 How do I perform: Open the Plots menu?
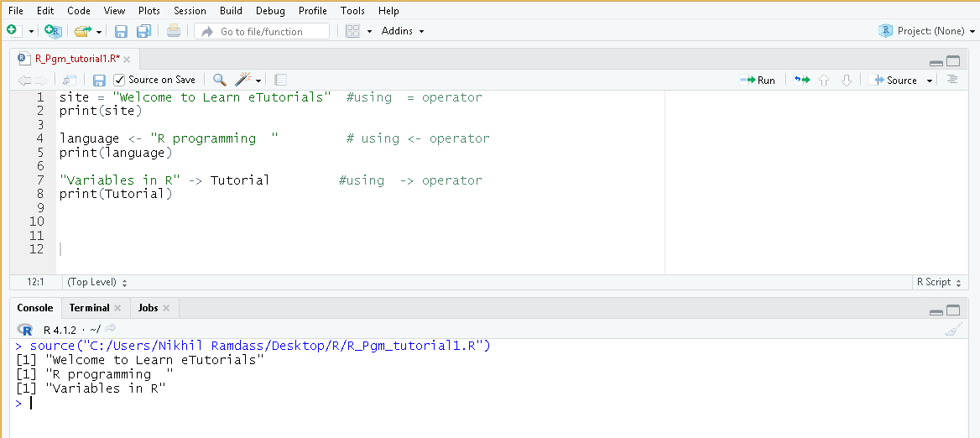149,11
